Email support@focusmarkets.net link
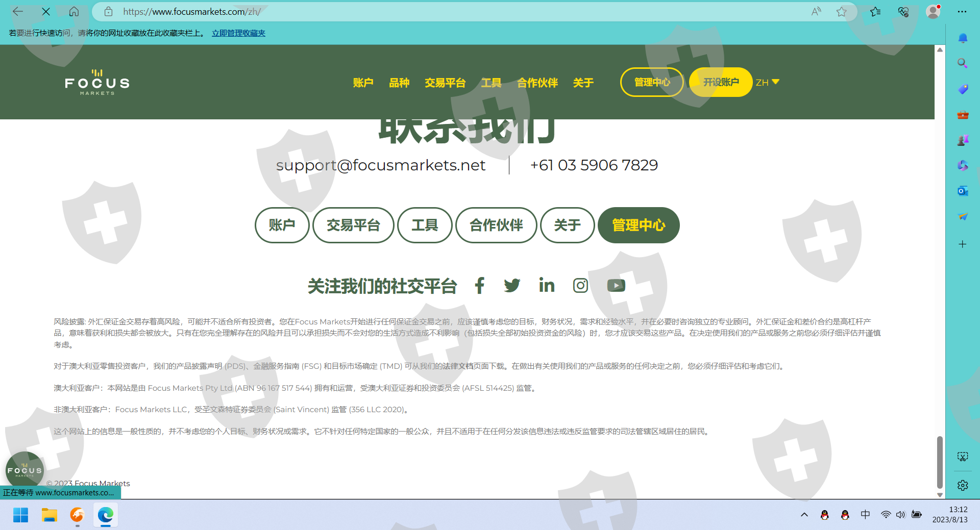 coord(381,165)
